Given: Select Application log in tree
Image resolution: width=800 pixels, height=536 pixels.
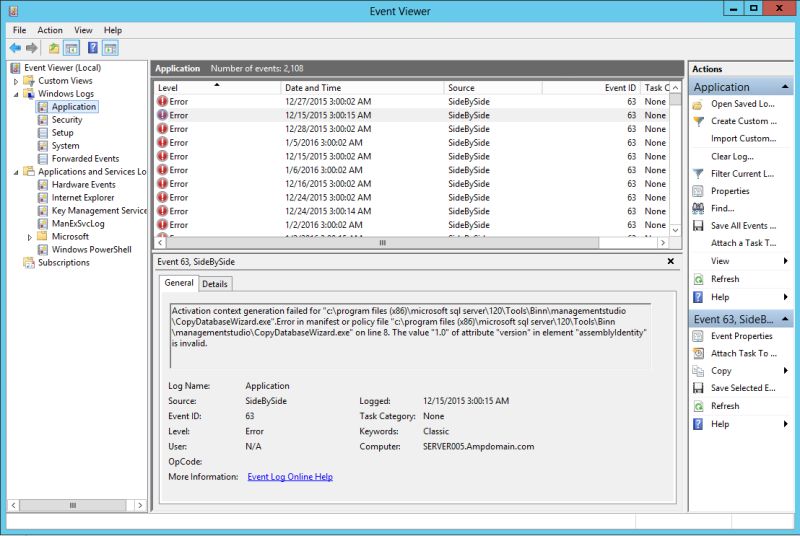Looking at the screenshot, I should [73, 107].
